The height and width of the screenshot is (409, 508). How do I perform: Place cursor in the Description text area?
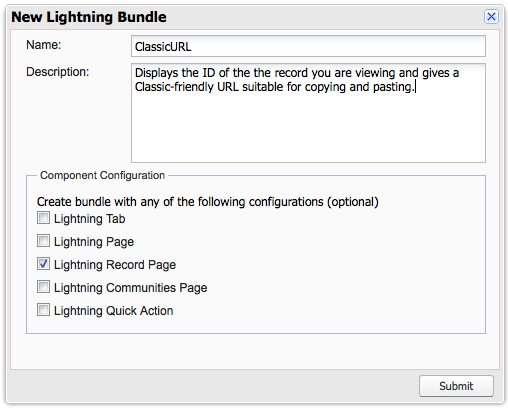click(308, 113)
